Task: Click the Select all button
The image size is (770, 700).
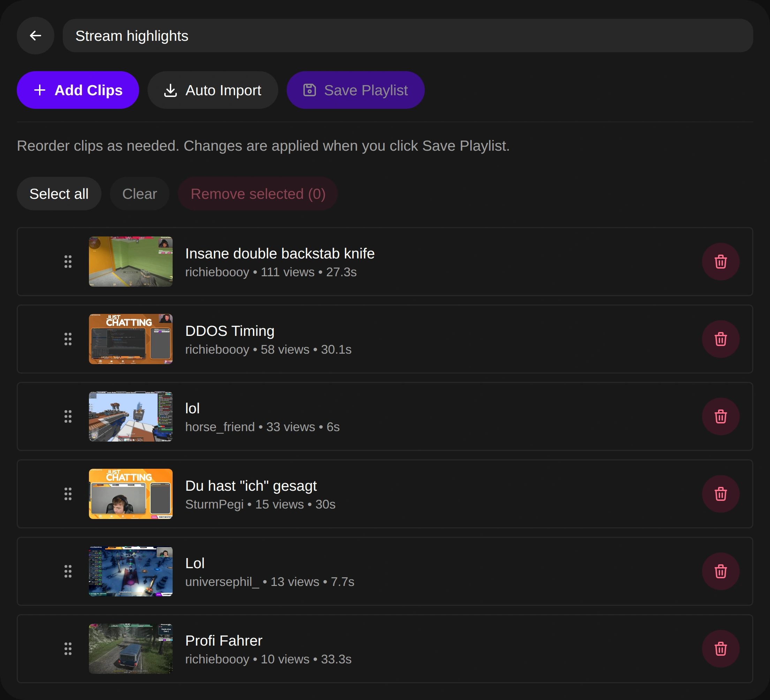Action: 59,194
